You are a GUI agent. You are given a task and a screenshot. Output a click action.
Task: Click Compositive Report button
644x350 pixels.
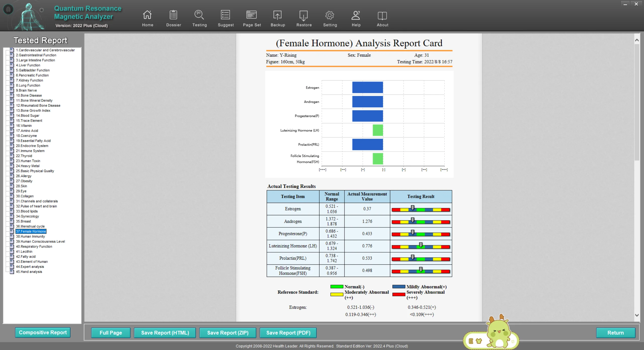click(43, 333)
